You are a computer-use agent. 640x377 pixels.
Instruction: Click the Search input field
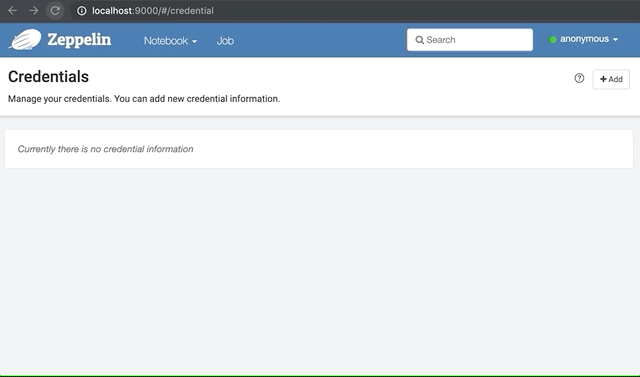pyautogui.click(x=470, y=40)
